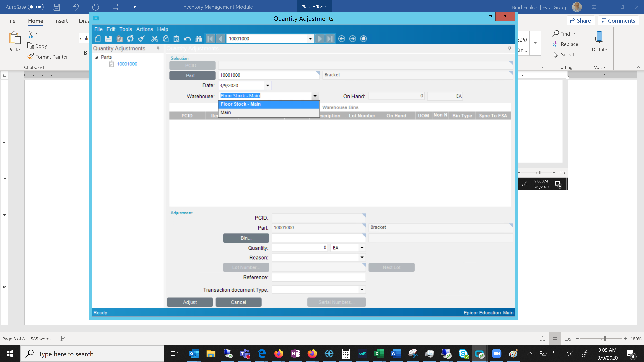Viewport: 644px width, 362px height.
Task: Click Word zoom slider in status bar
Action: pyautogui.click(x=605, y=339)
